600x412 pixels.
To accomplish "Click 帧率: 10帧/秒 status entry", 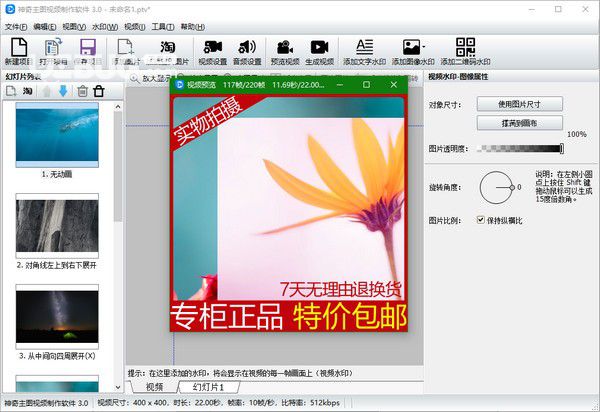I will pyautogui.click(x=253, y=403).
